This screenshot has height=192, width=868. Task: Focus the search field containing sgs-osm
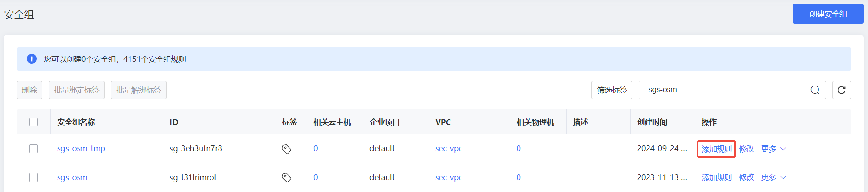[x=724, y=90]
